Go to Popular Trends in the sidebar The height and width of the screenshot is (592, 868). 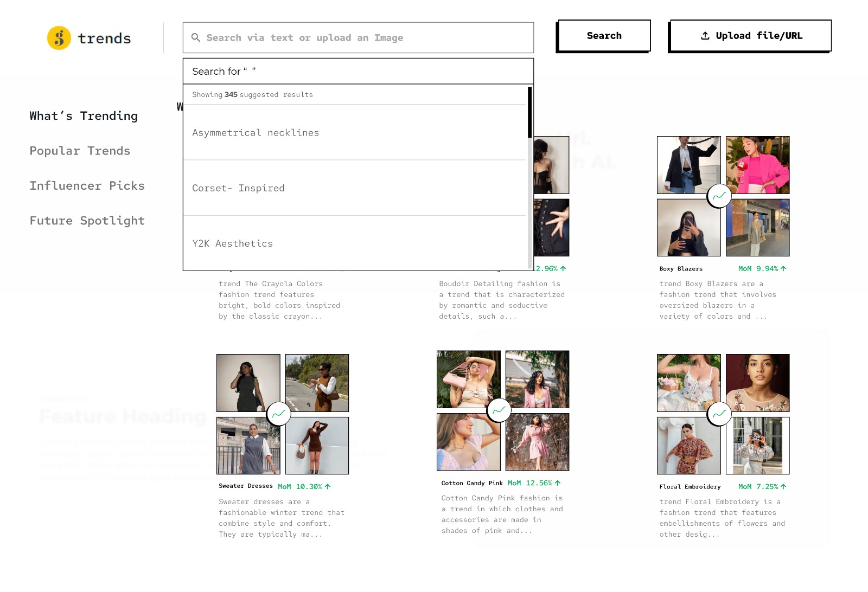pos(80,151)
